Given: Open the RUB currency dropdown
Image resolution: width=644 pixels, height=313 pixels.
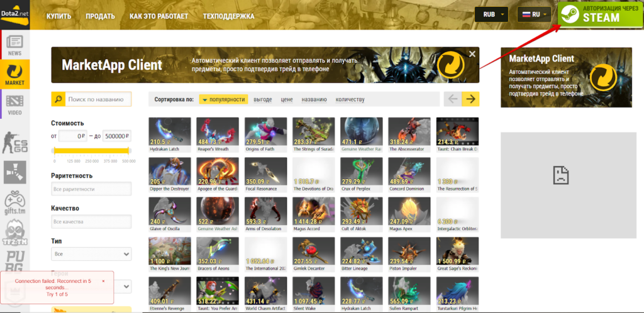Looking at the screenshot, I should coord(491,14).
